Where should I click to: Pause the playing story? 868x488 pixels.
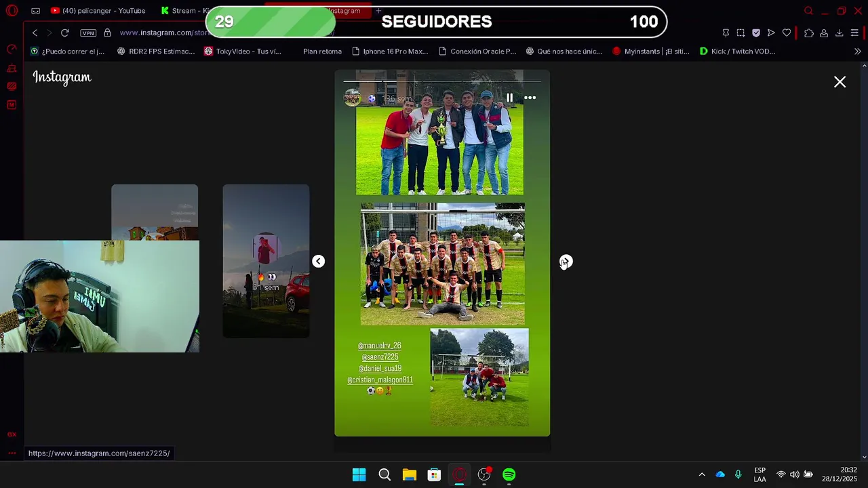point(509,98)
